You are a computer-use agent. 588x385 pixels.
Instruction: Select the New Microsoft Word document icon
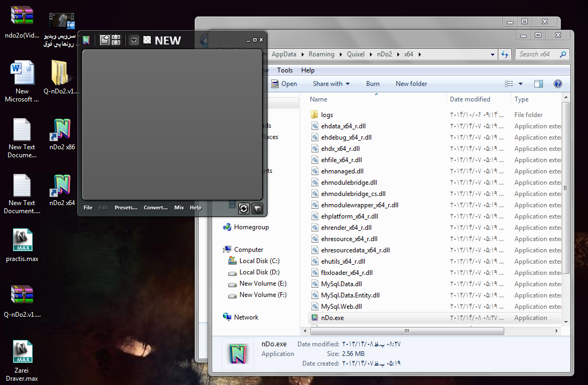tap(22, 81)
